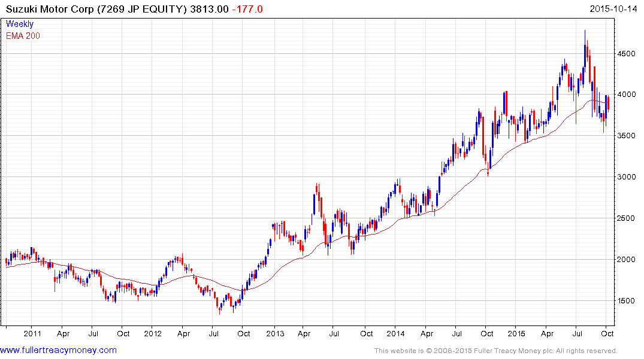644x359 pixels.
Task: Click the 3500 price axis label
Action: [x=627, y=135]
